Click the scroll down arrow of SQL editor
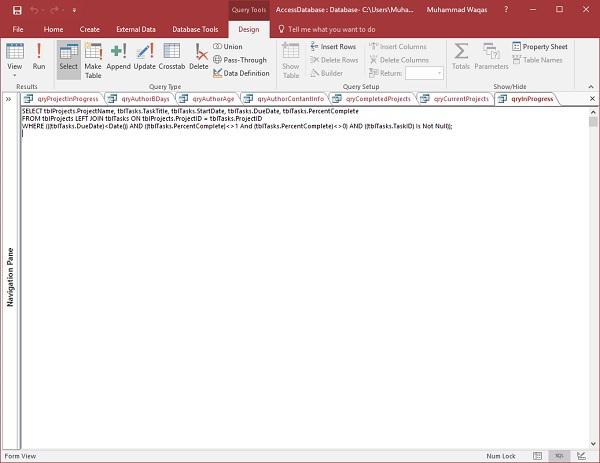 (593, 444)
